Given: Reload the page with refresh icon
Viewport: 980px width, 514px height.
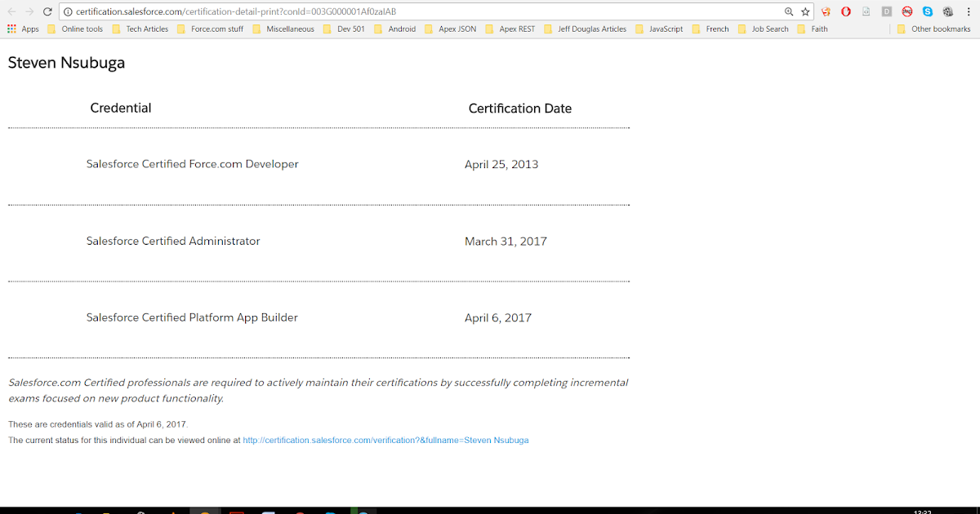Looking at the screenshot, I should 48,11.
